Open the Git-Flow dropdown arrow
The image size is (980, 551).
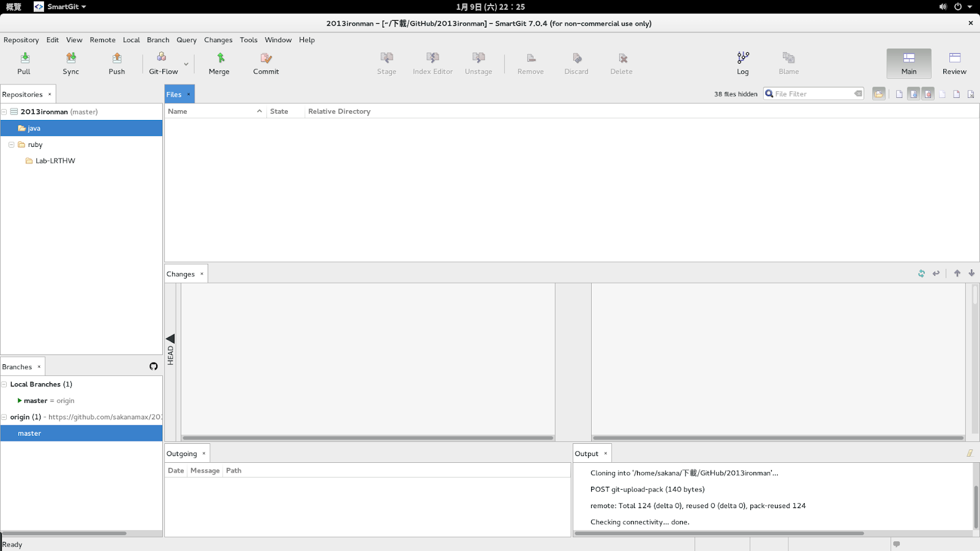point(186,64)
